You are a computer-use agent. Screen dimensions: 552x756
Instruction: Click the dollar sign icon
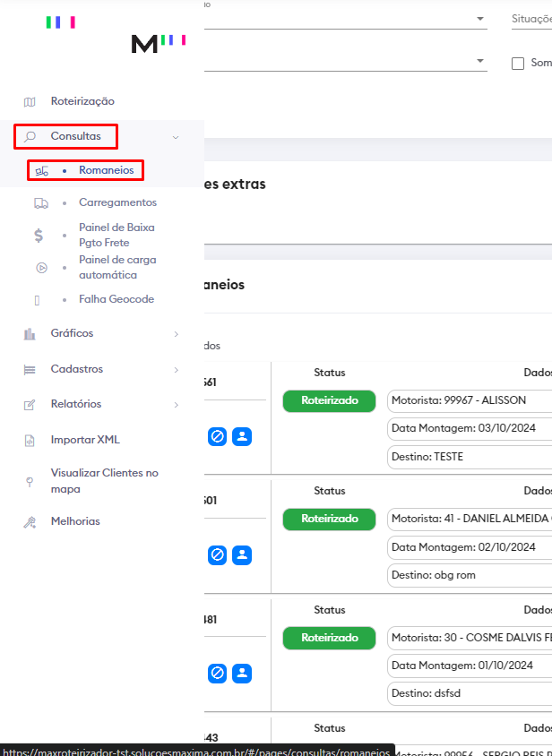click(39, 236)
